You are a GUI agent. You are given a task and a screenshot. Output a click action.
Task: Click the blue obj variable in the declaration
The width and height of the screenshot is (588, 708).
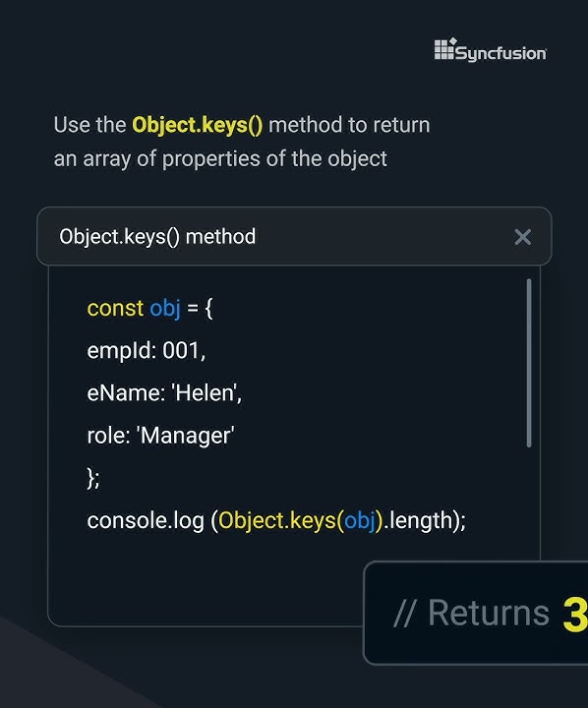165,309
